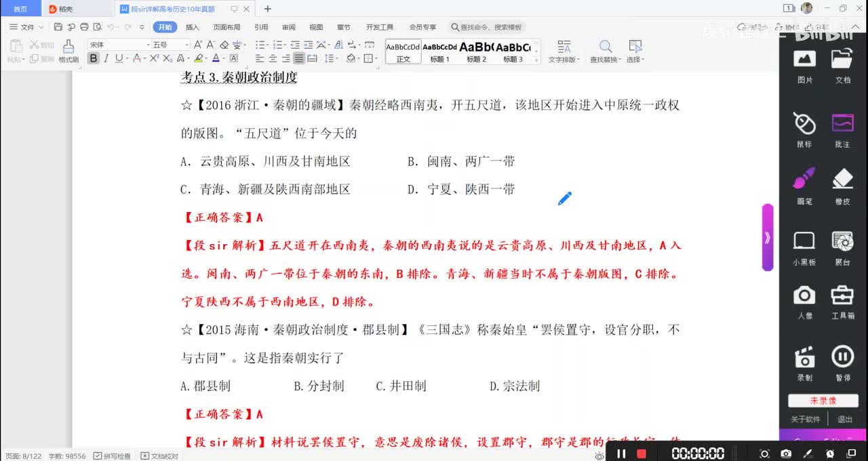Select the 画笔 brush tool
Viewport: 868px width, 461px height.
(804, 186)
